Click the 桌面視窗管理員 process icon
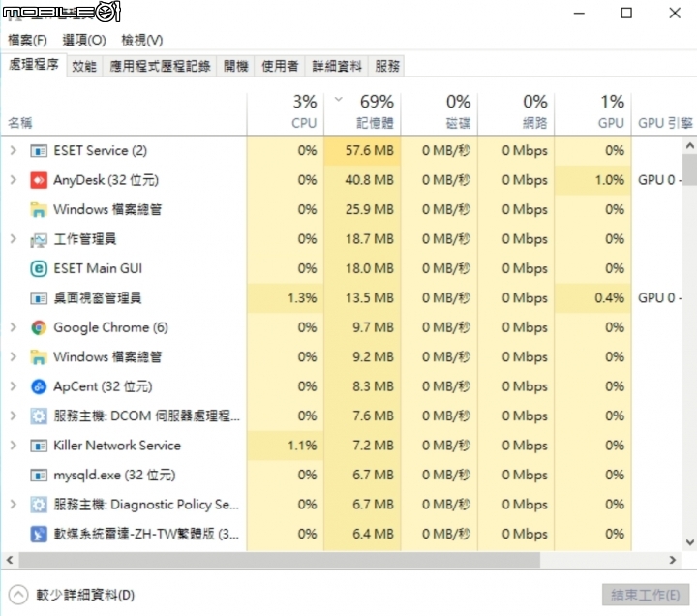Image resolution: width=697 pixels, height=616 pixels. click(39, 298)
